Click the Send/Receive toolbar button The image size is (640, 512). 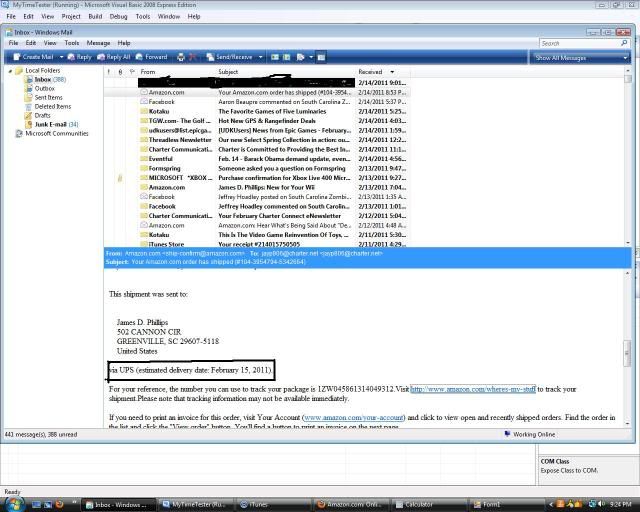coord(229,57)
